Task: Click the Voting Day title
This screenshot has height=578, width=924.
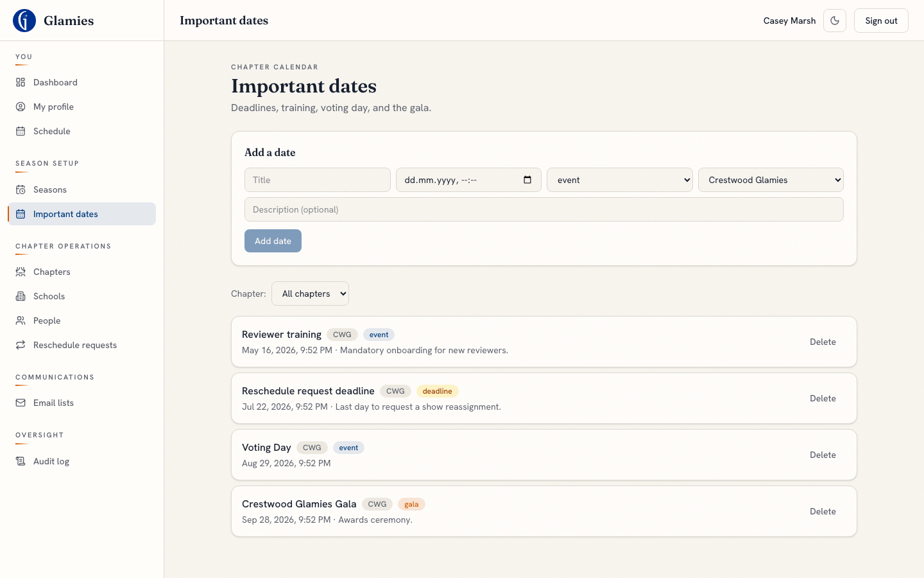Action: coord(266,448)
